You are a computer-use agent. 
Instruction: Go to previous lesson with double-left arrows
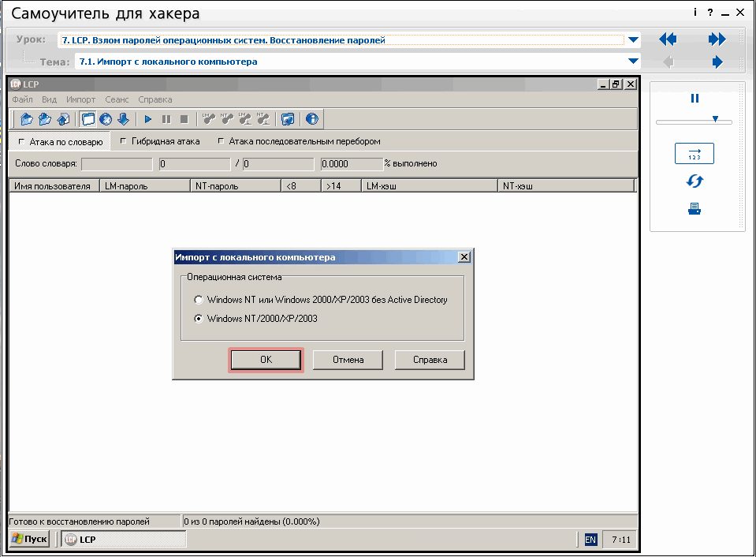pos(668,39)
